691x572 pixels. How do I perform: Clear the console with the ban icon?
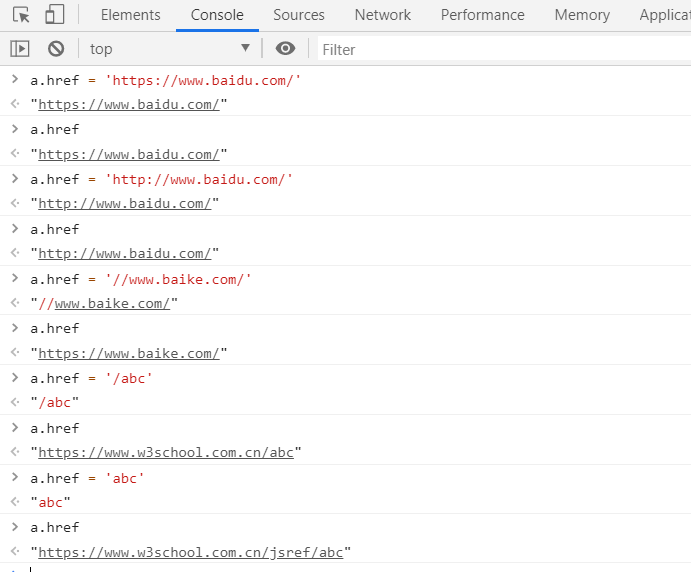pos(56,49)
